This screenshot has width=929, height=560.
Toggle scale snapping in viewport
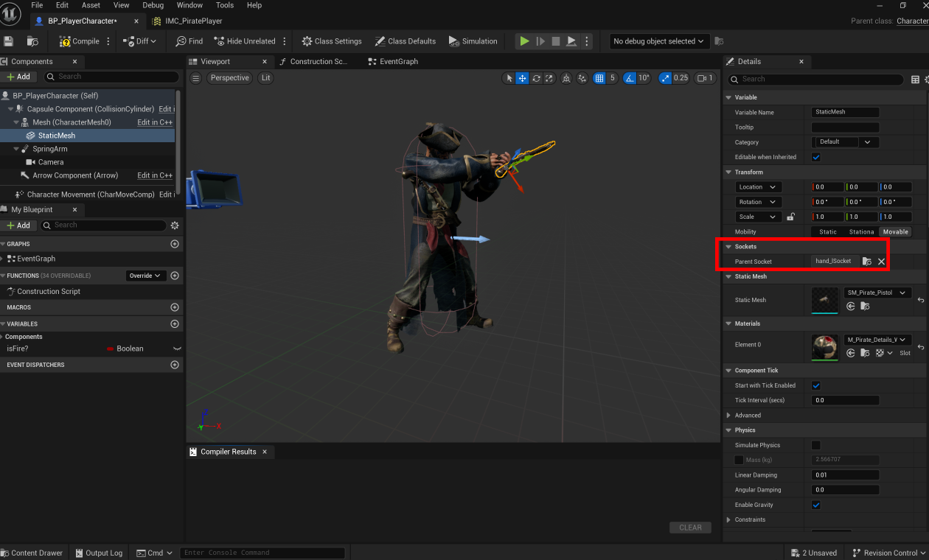pos(665,78)
